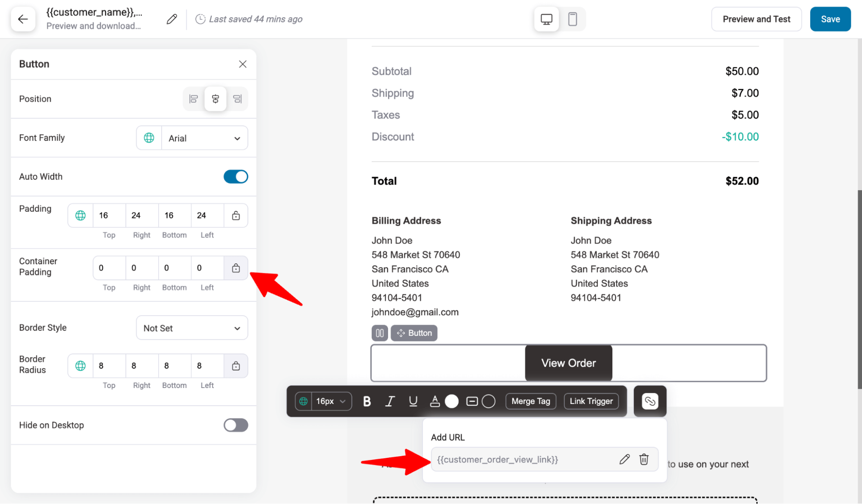Viewport: 862px width, 504px height.
Task: Toggle the Hide on Desktop switch
Action: pyautogui.click(x=235, y=425)
